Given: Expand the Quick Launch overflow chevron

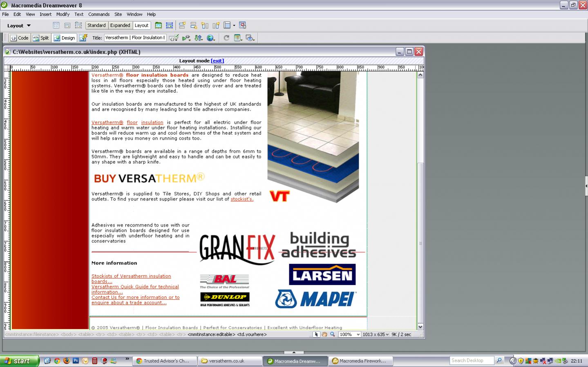Looking at the screenshot, I should pos(127,359).
